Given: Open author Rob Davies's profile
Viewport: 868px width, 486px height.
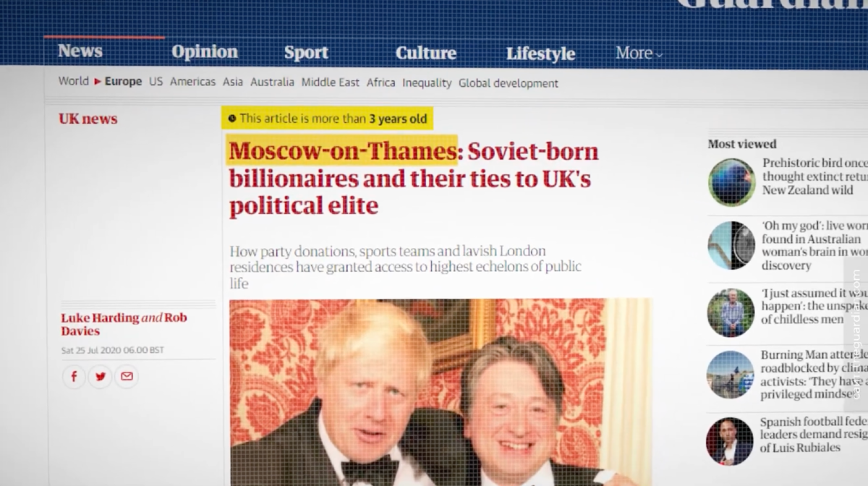Looking at the screenshot, I should [124, 324].
